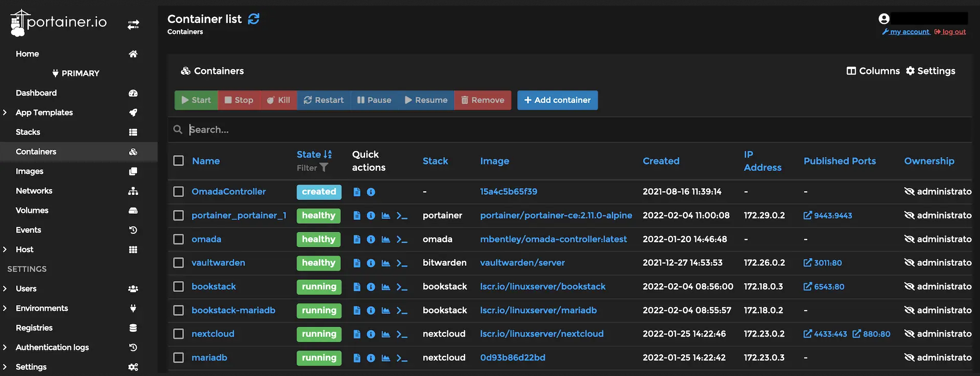Open console icon for vaultwarden
This screenshot has width=980, height=376.
(x=402, y=263)
